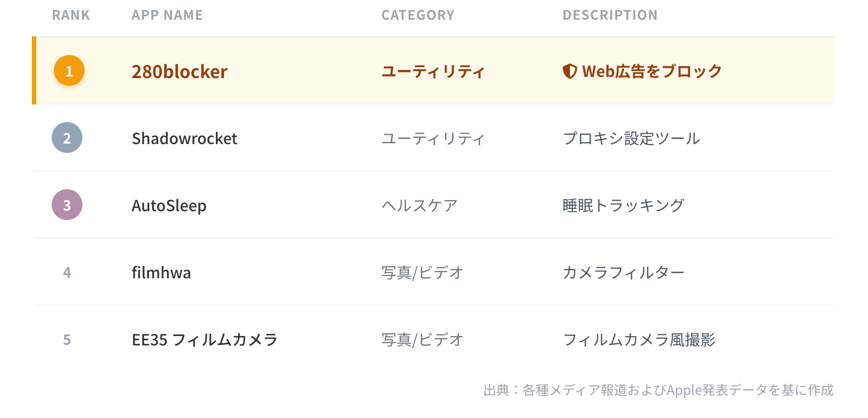This screenshot has height=418, width=868.
Task: Click the rank 5 number
Action: pyautogui.click(x=67, y=340)
